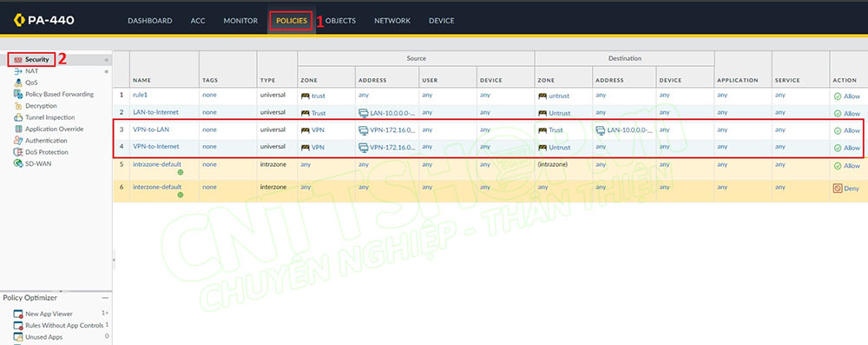This screenshot has width=868, height=345.
Task: Click the Decryption padlock icon
Action: pos(17,106)
